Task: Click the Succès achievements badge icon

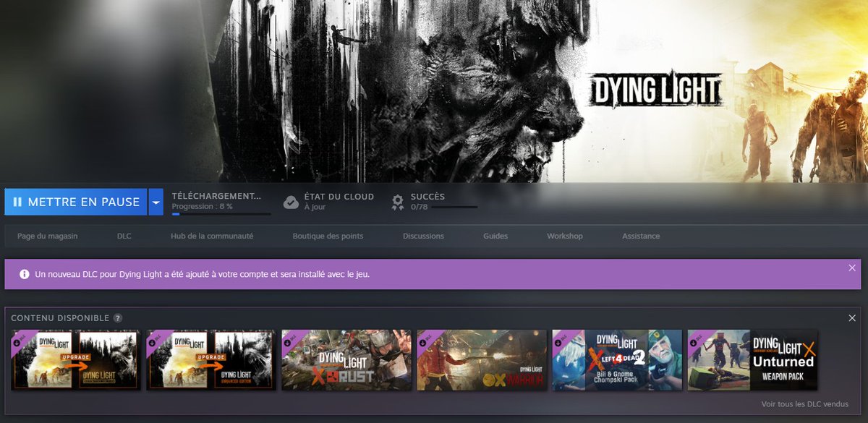Action: click(397, 202)
